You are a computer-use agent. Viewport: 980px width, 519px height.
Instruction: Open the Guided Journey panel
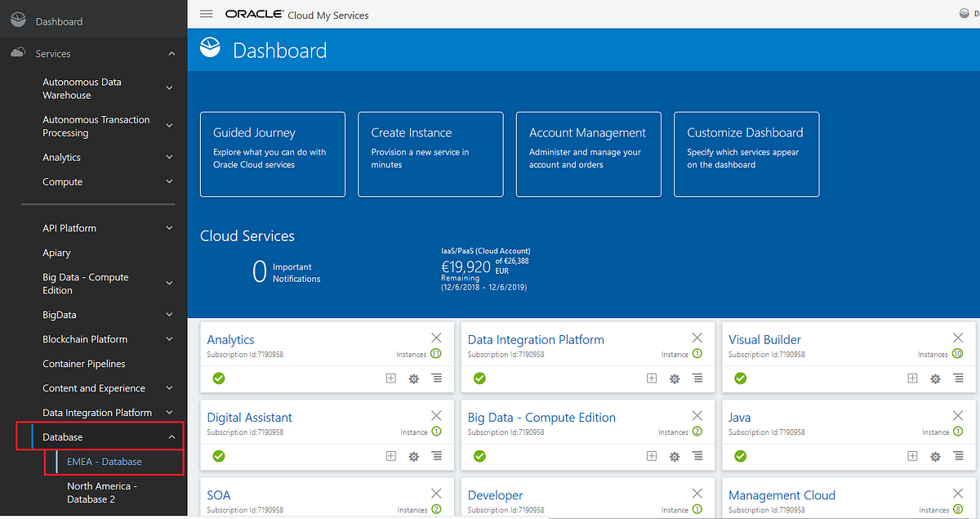point(272,154)
